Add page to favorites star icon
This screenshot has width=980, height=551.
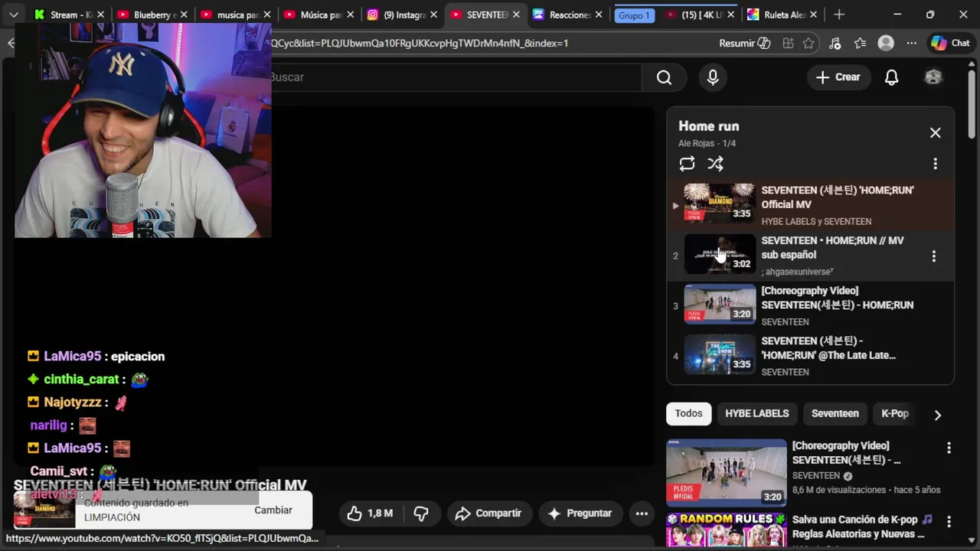click(x=808, y=44)
